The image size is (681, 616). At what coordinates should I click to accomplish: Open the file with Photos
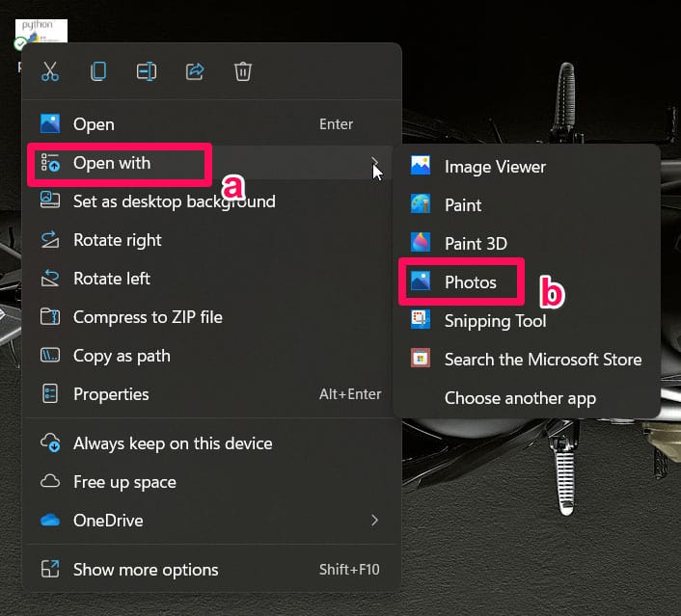(527, 282)
